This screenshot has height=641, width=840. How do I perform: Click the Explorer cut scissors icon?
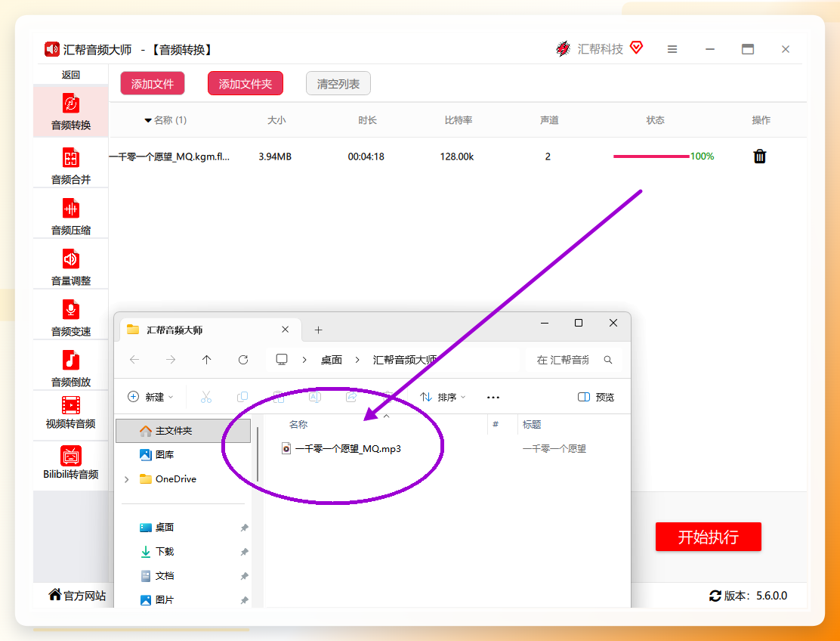(x=205, y=397)
